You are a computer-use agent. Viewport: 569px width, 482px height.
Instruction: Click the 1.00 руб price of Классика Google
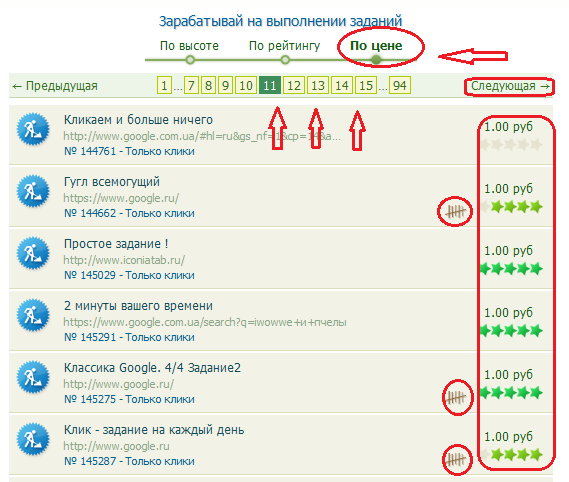click(x=508, y=375)
